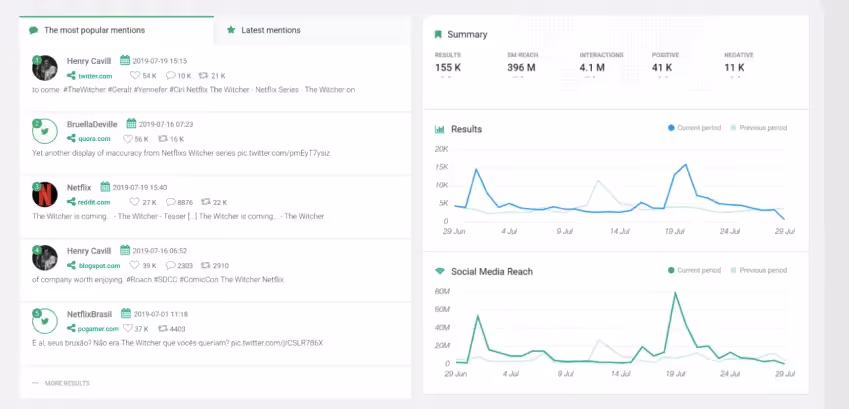This screenshot has width=849, height=409.
Task: Click the BruellaDeville author name
Action: coord(92,124)
